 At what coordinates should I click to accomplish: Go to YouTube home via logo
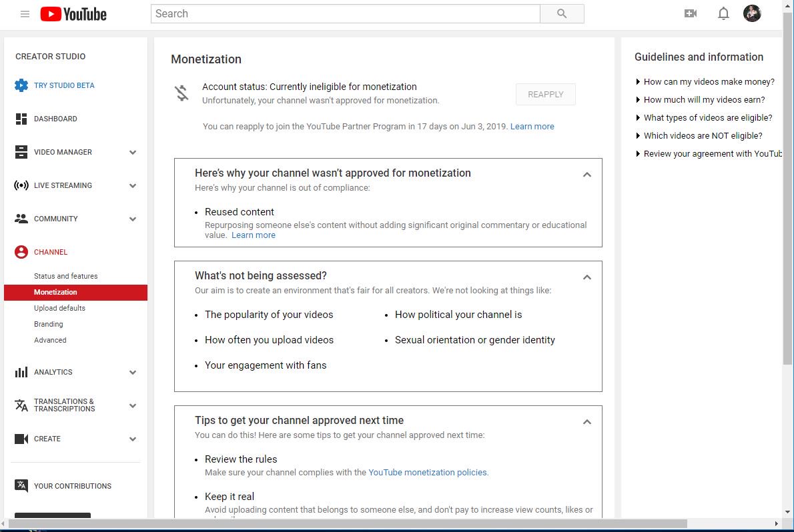click(x=73, y=14)
